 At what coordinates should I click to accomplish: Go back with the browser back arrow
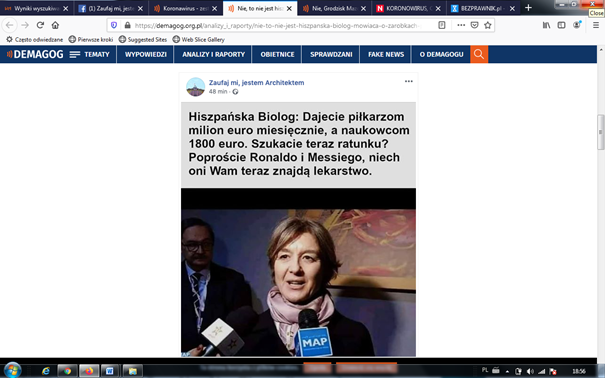[x=10, y=25]
